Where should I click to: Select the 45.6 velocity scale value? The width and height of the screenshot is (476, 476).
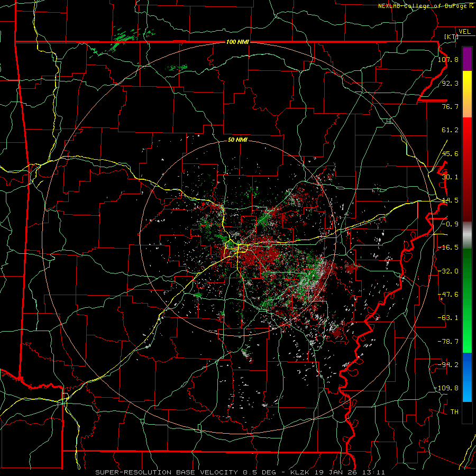click(450, 153)
